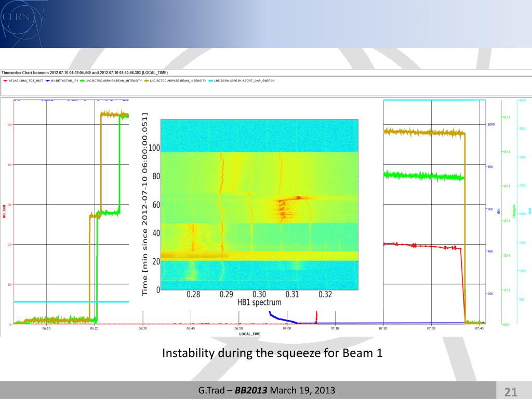Click the HB1 spectrum axis label
Screen dimensions: 532x399
pyautogui.click(x=259, y=302)
